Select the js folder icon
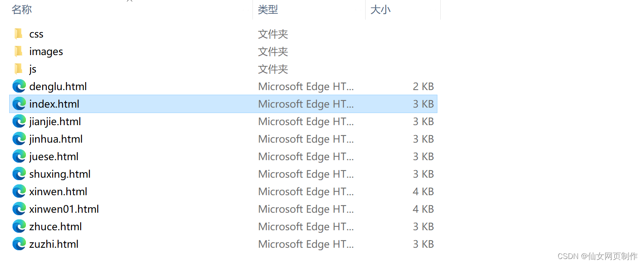This screenshot has width=644, height=264. click(x=18, y=69)
